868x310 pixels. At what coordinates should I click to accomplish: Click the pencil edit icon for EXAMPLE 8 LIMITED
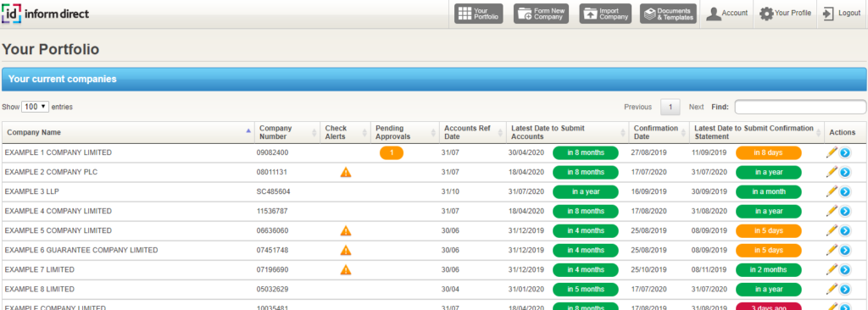[x=831, y=289]
